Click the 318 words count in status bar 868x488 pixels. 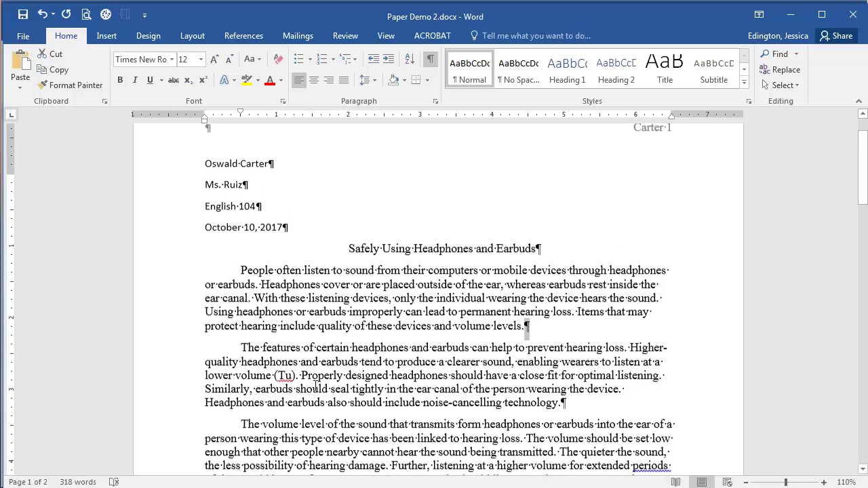[77, 482]
